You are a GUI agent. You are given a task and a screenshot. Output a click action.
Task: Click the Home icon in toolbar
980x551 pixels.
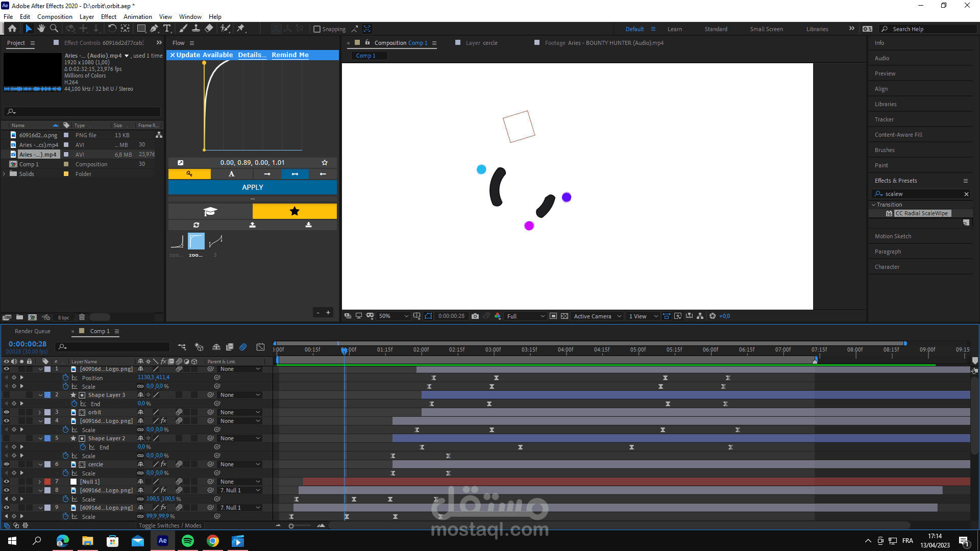(x=12, y=29)
